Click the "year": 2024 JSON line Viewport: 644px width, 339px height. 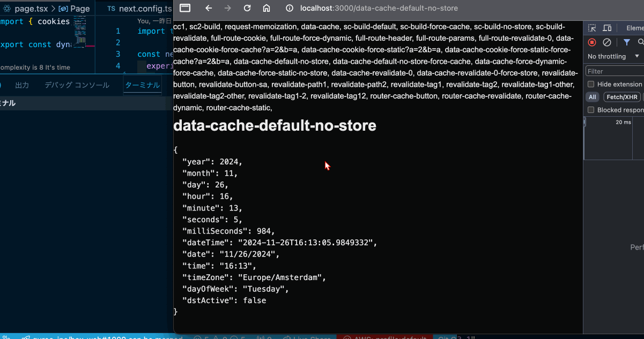212,161
